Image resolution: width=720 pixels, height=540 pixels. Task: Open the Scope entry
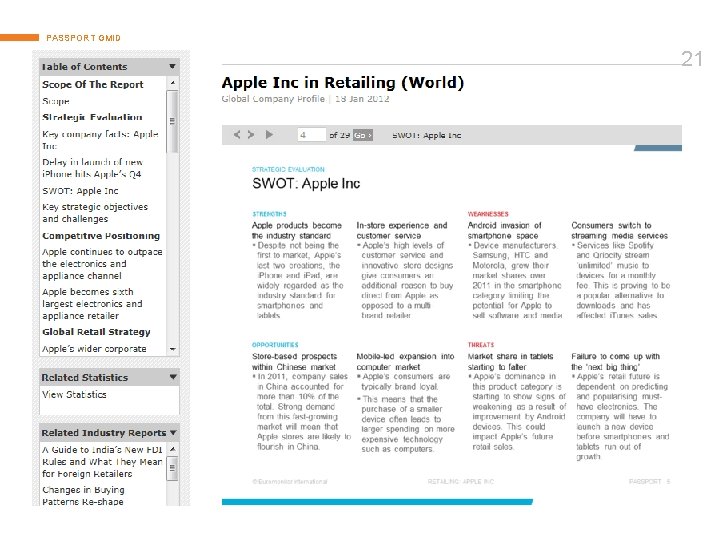coord(56,101)
